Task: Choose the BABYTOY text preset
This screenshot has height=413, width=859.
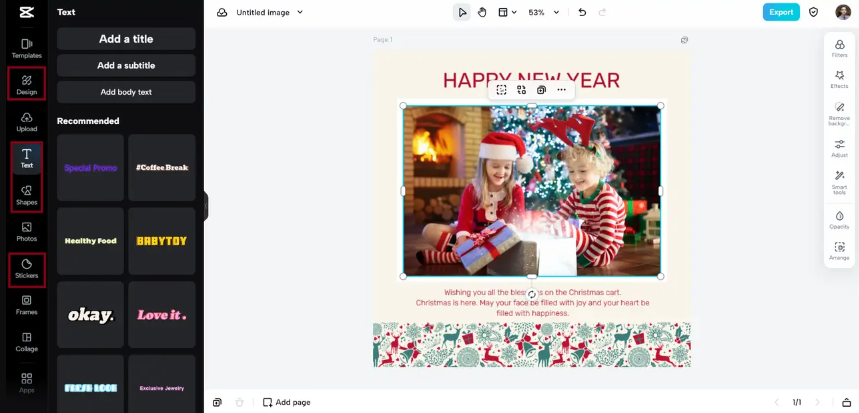Action: click(162, 241)
